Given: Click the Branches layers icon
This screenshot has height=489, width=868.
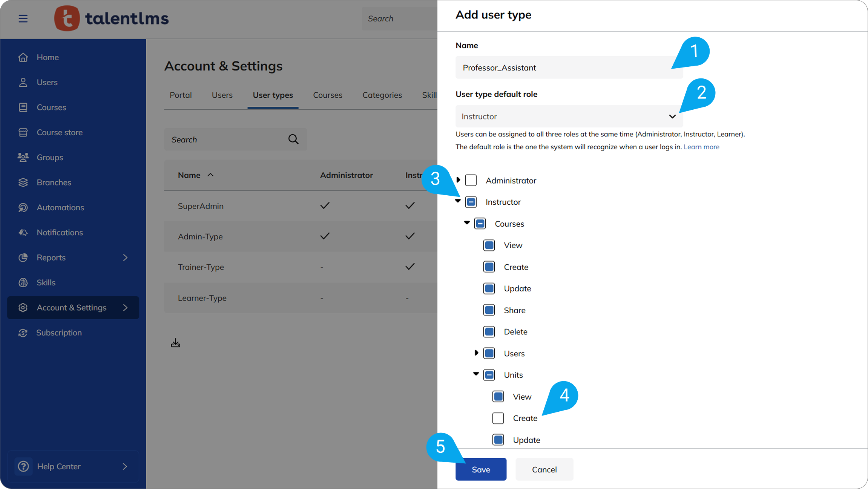Looking at the screenshot, I should point(23,182).
